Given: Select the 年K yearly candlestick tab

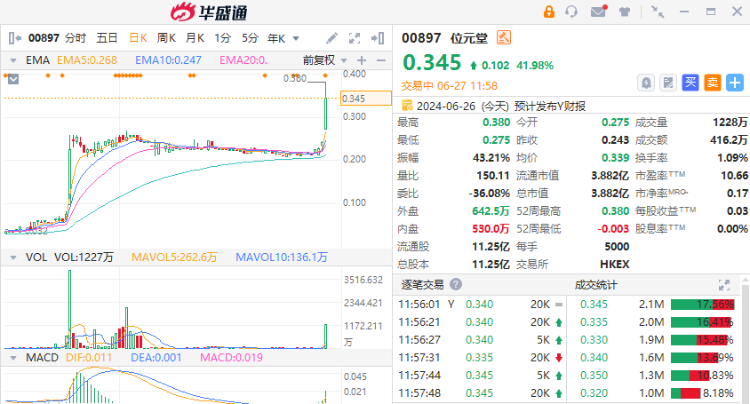Looking at the screenshot, I should tap(276, 38).
